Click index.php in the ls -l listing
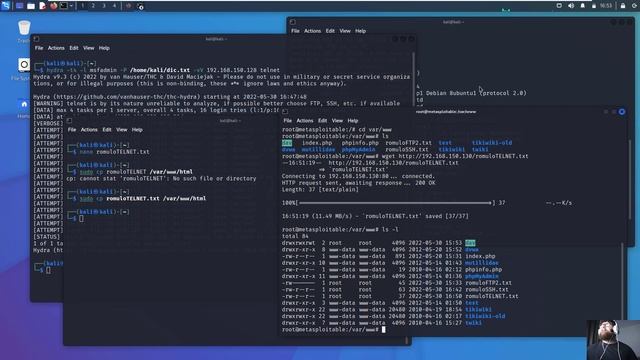This screenshot has width=640, height=360. [x=480, y=256]
